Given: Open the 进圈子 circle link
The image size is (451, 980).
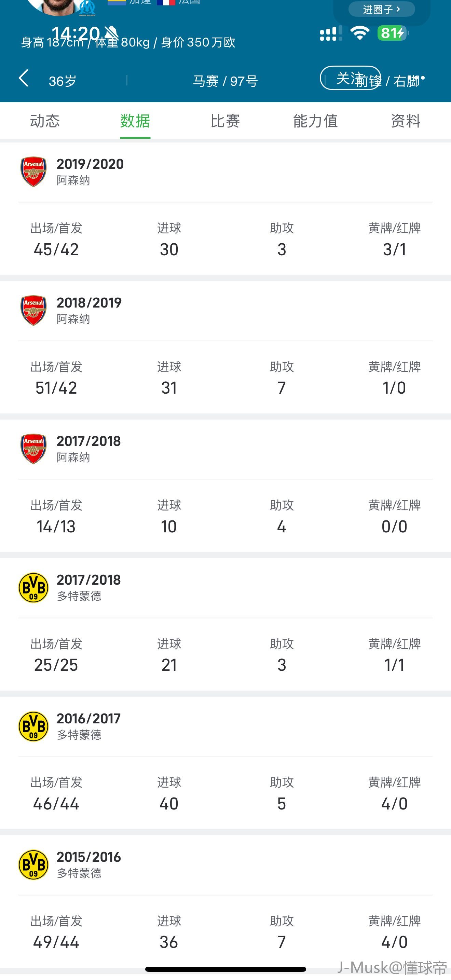Looking at the screenshot, I should (x=381, y=9).
